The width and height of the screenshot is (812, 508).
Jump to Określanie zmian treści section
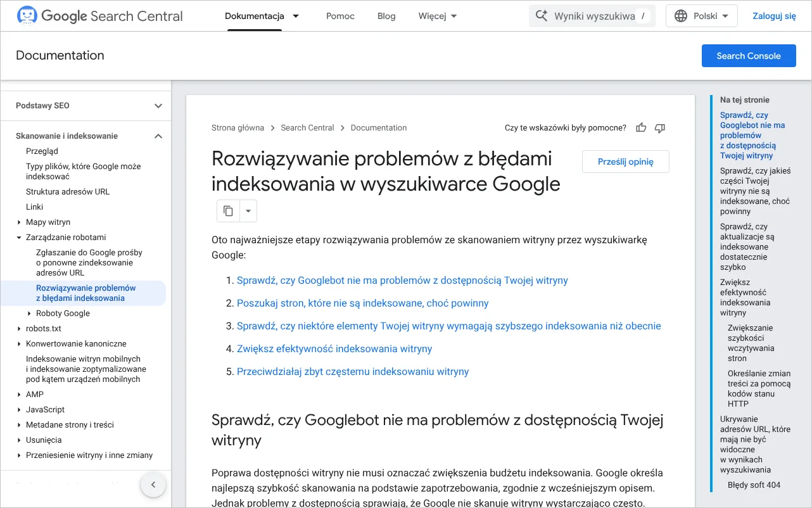[x=759, y=389]
